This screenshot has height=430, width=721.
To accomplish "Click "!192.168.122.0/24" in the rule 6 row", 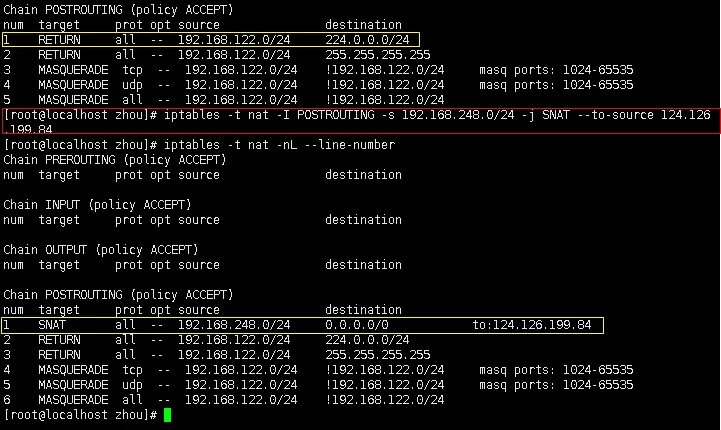I will point(385,400).
